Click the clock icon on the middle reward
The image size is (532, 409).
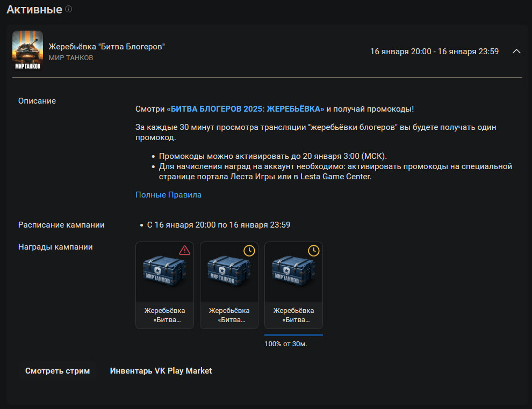point(249,250)
